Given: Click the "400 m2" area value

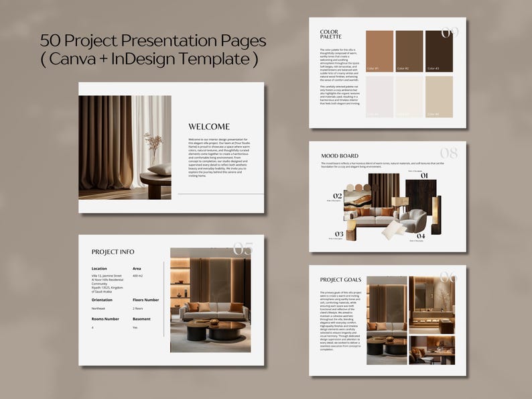Looking at the screenshot, I should pos(137,276).
